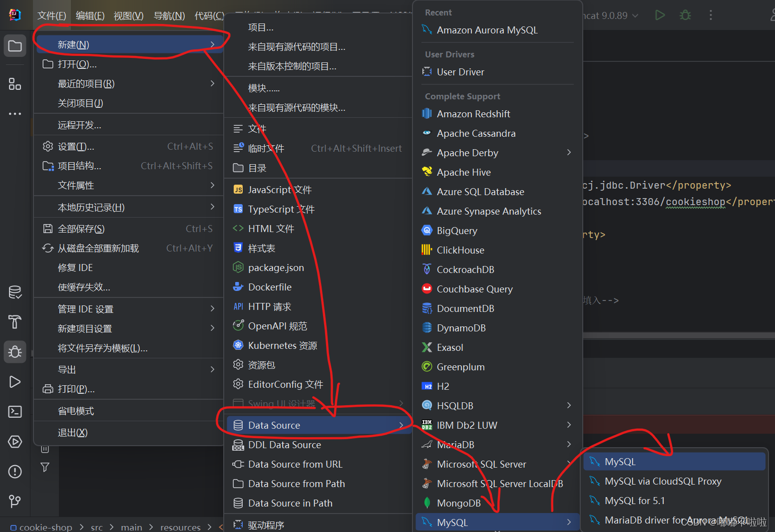775x532 pixels.
Task: Open the Terminal tool window icon
Action: pyautogui.click(x=15, y=412)
